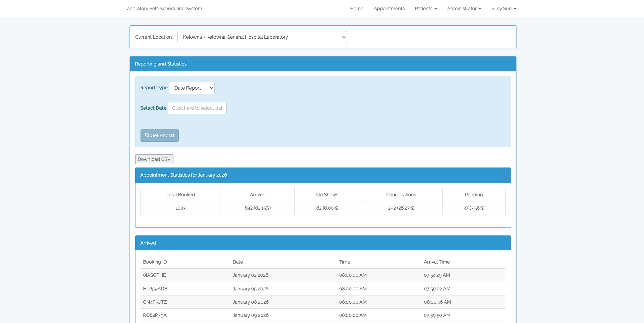This screenshot has height=323, width=644.
Task: Click Laboratory Self-Scheduling System brand link
Action: click(163, 9)
